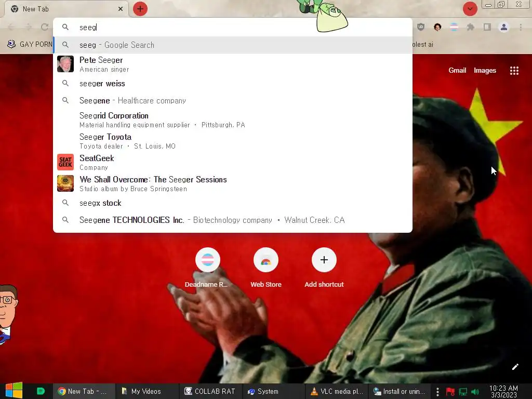Go back with the back arrow
This screenshot has width=532, height=399.
[x=11, y=27]
